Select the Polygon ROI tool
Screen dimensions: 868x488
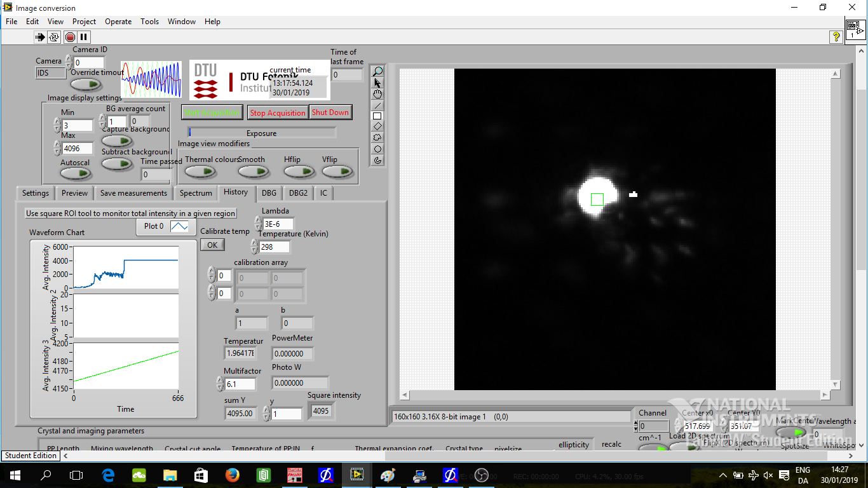click(377, 137)
